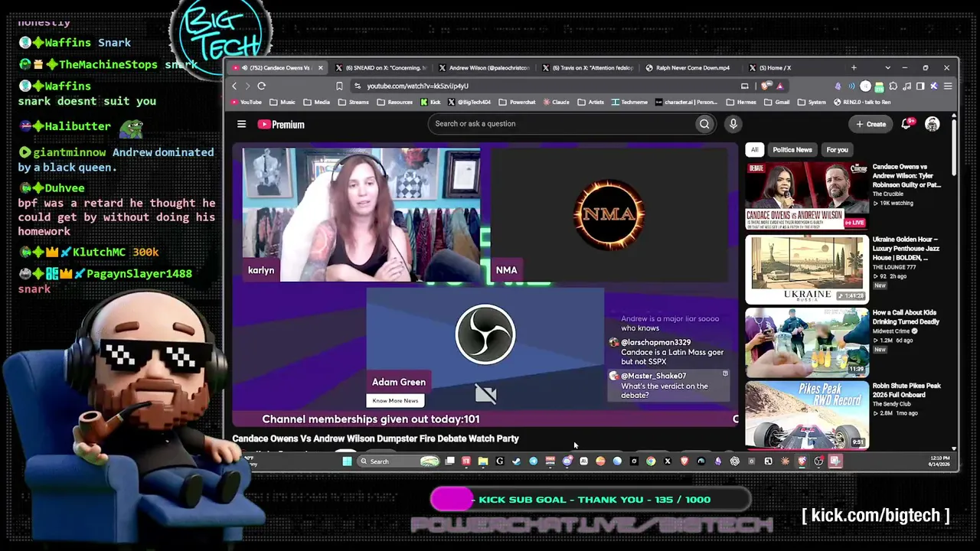Screen dimensions: 980x551
Task: Open the browser main menu
Action: pos(948,86)
